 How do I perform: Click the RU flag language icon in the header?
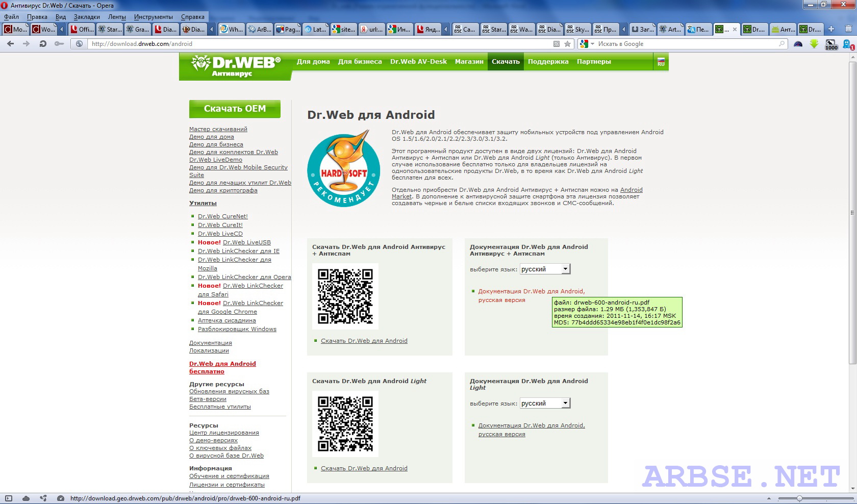(x=661, y=61)
